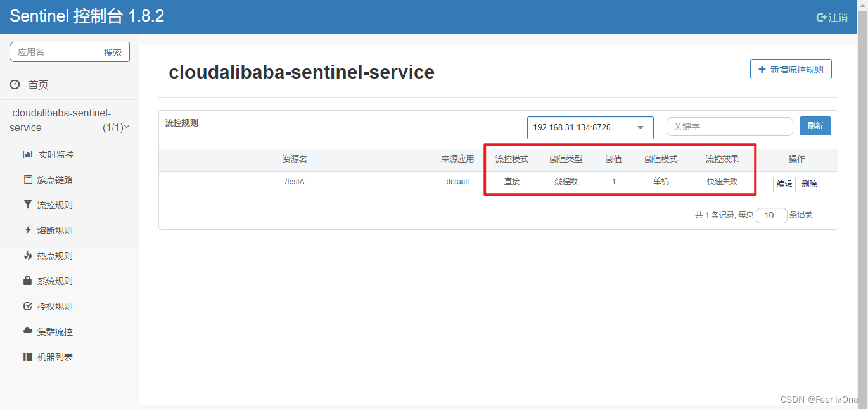Click 编辑 for the /testA rule

784,184
